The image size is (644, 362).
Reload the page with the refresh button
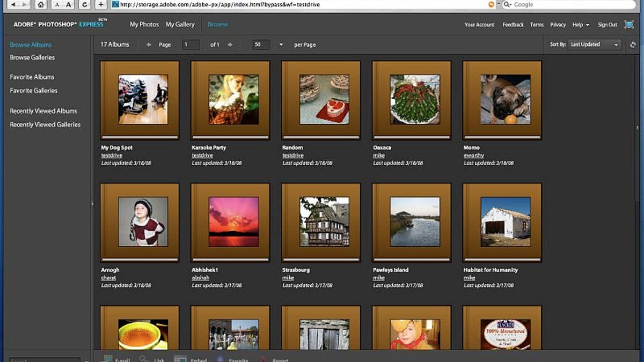84,4
